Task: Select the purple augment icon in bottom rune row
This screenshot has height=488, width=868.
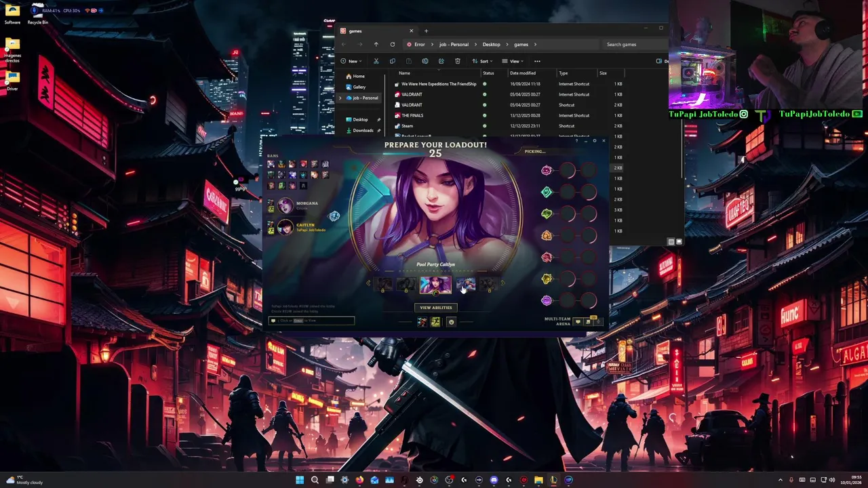Action: click(x=547, y=300)
